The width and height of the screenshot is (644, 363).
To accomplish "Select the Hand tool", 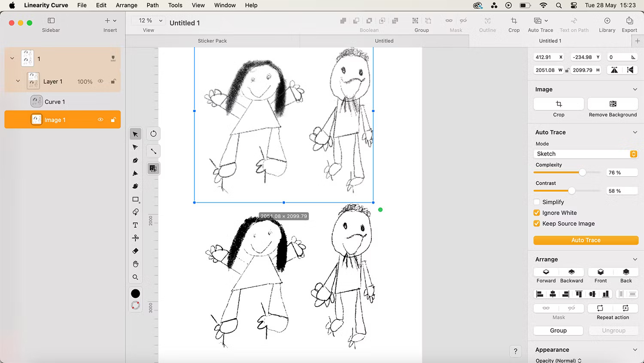I will click(135, 264).
